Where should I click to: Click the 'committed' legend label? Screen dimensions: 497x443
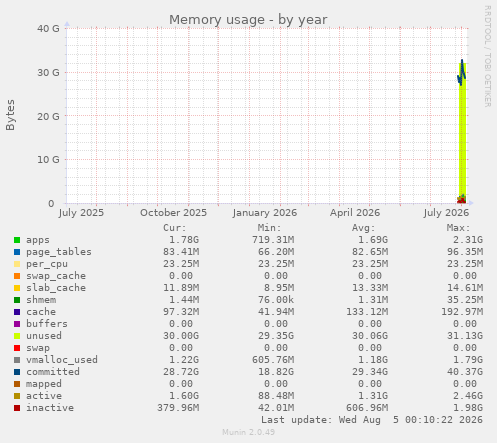point(53,372)
